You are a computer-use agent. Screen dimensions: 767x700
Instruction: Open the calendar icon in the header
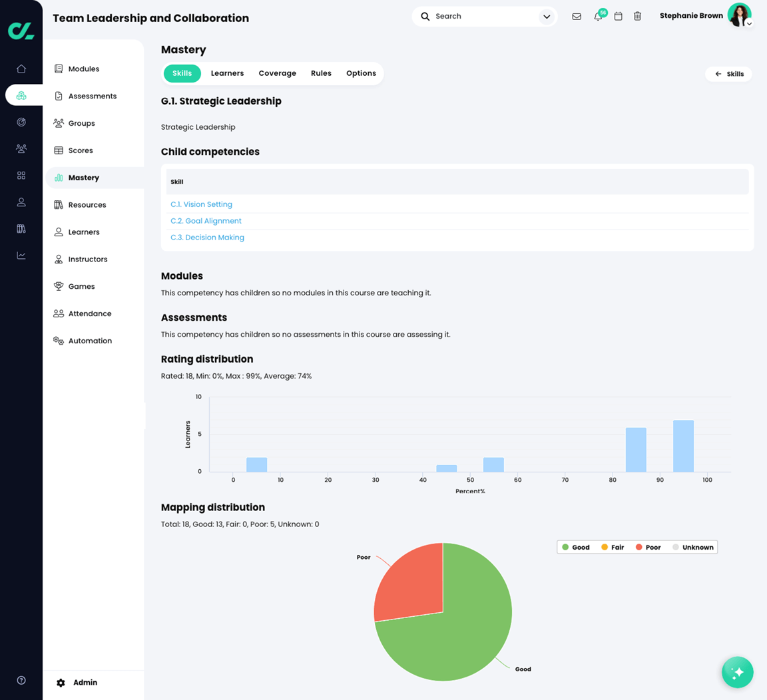click(x=618, y=15)
